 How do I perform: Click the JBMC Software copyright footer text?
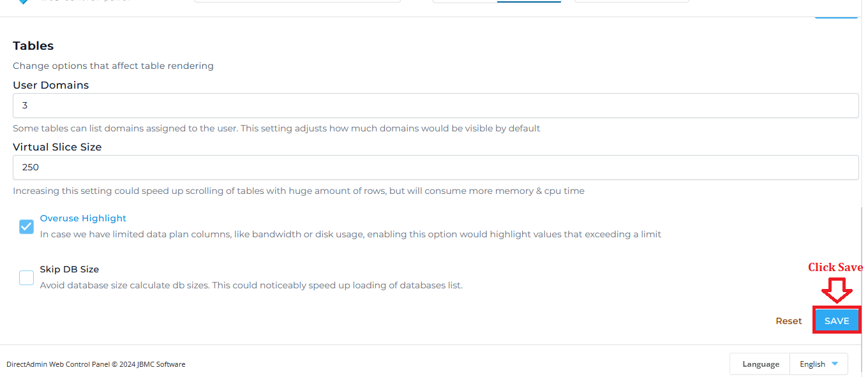pos(96,364)
